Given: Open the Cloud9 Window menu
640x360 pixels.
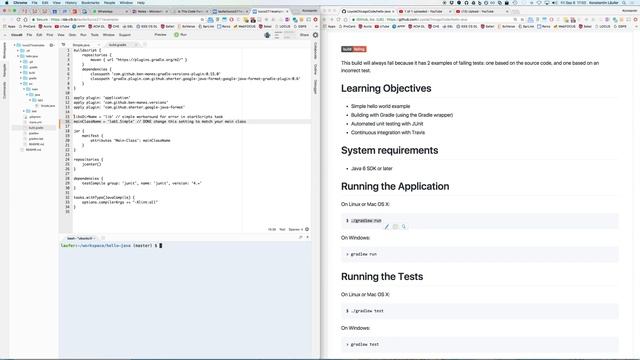Looking at the screenshot, I should point(109,35).
